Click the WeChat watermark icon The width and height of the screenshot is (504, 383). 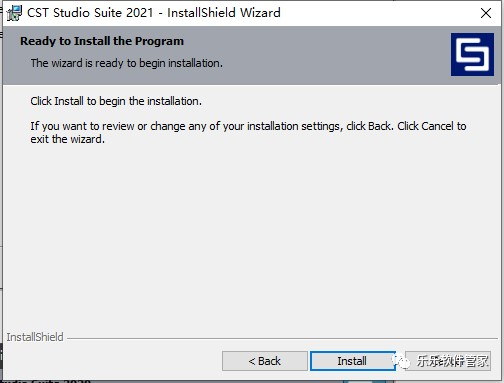coord(401,361)
